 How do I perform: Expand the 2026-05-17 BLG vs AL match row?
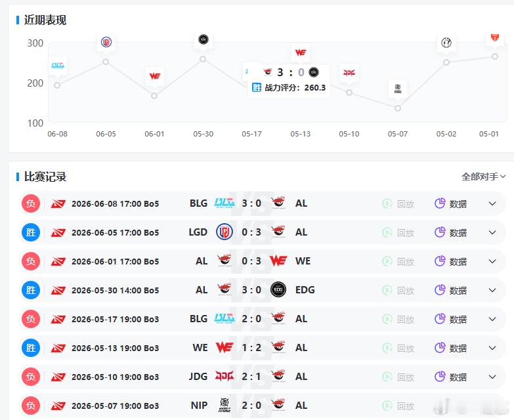tap(492, 319)
